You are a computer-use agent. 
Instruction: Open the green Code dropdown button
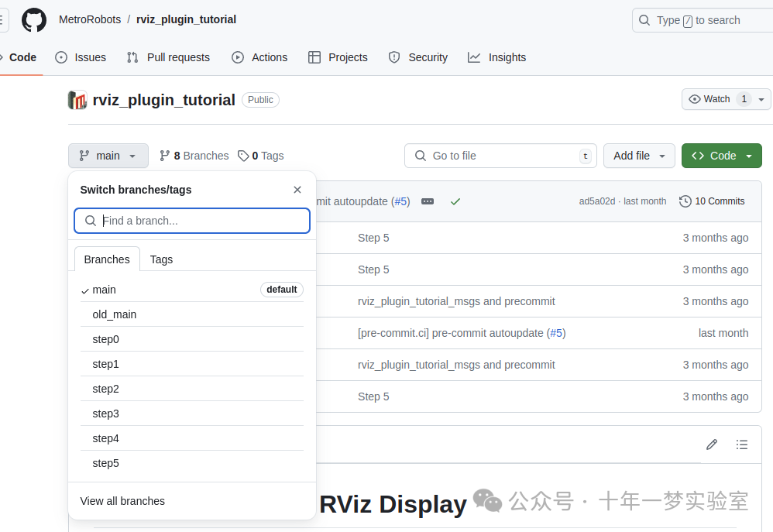tap(722, 156)
